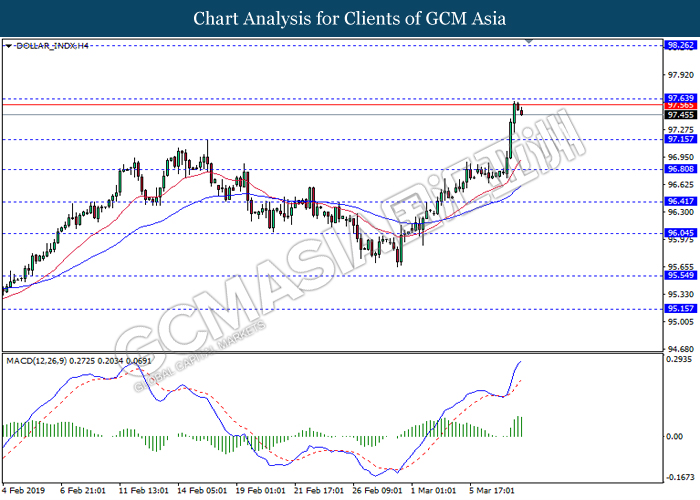Click the 96.625 price axis value

click(x=681, y=185)
